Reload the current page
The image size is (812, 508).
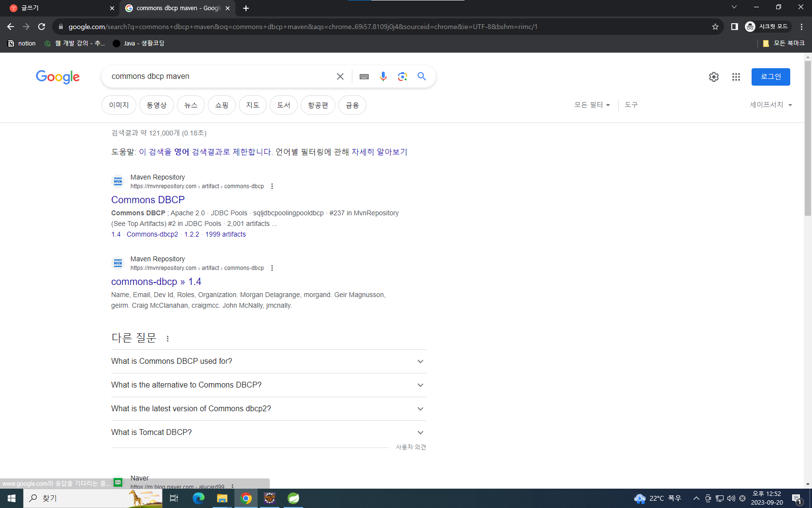(42, 27)
